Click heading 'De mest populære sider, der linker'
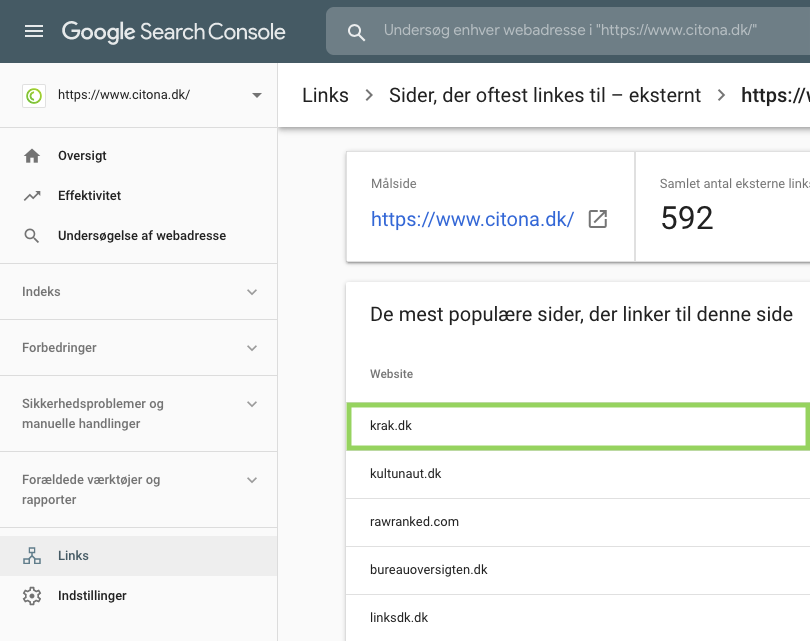The width and height of the screenshot is (810, 641). point(581,315)
